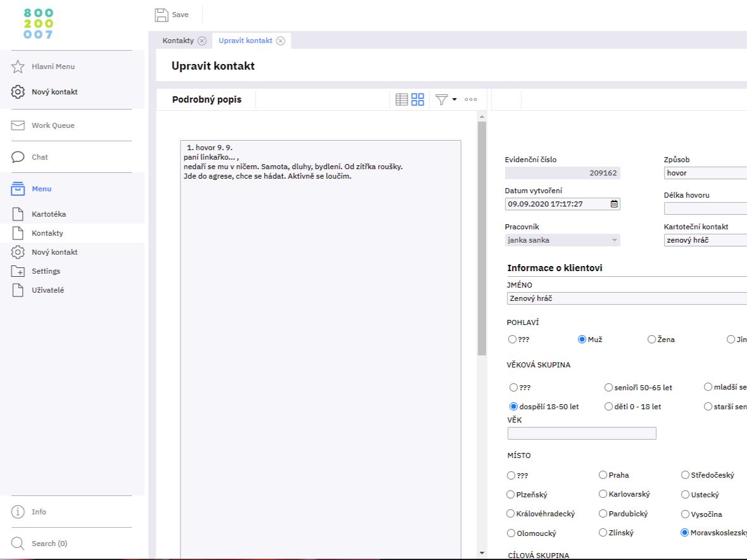Open the three-dots more options menu

pyautogui.click(x=471, y=99)
